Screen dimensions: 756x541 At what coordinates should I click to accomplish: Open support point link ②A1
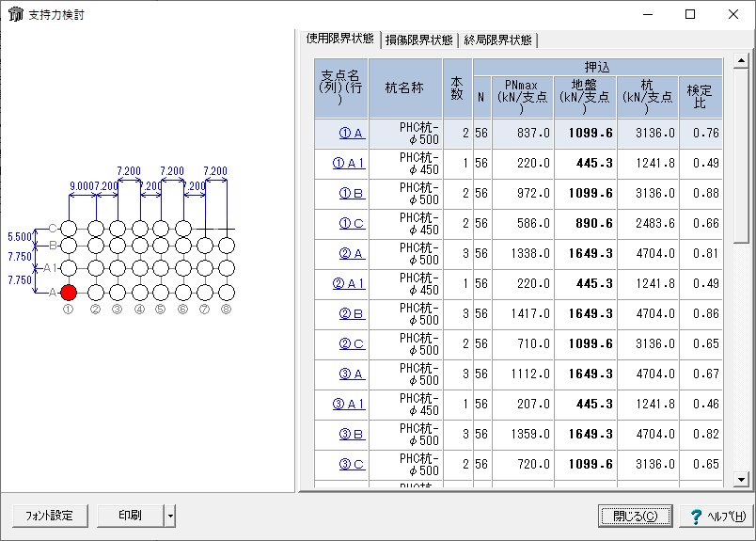click(x=348, y=284)
